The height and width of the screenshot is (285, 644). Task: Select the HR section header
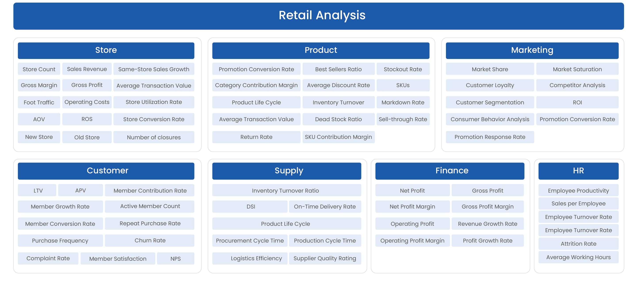578,171
